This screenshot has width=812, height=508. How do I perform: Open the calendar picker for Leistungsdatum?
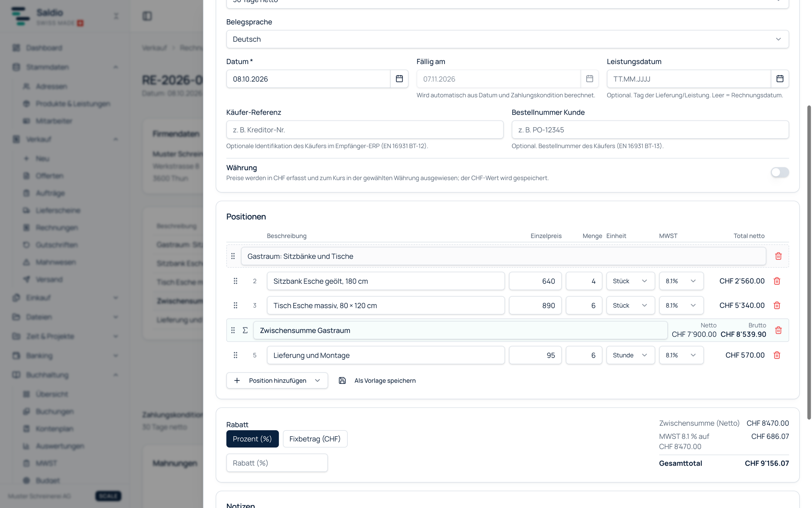(x=780, y=79)
